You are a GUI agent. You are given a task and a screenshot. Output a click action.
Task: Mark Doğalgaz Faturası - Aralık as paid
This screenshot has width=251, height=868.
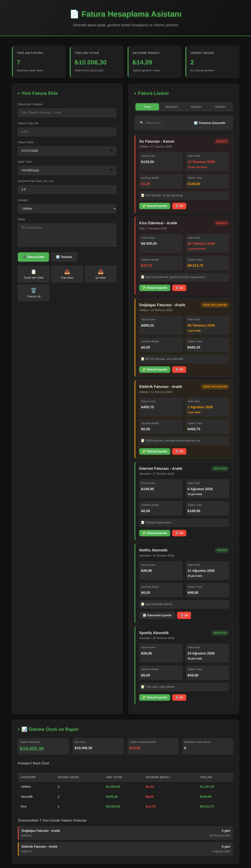click(x=155, y=370)
